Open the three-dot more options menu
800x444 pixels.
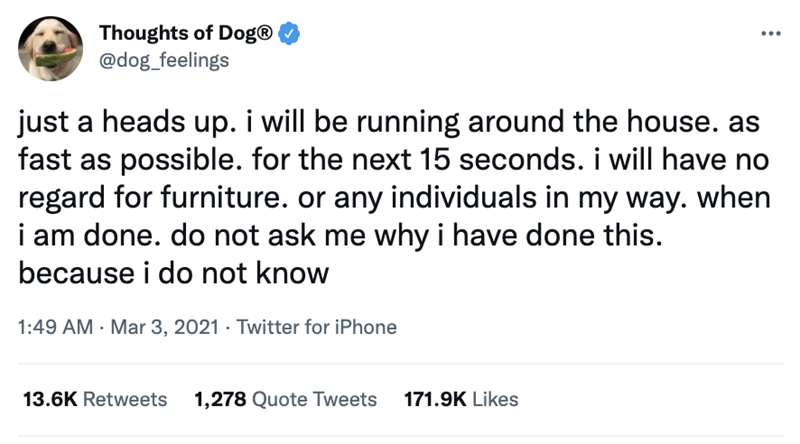click(x=766, y=33)
